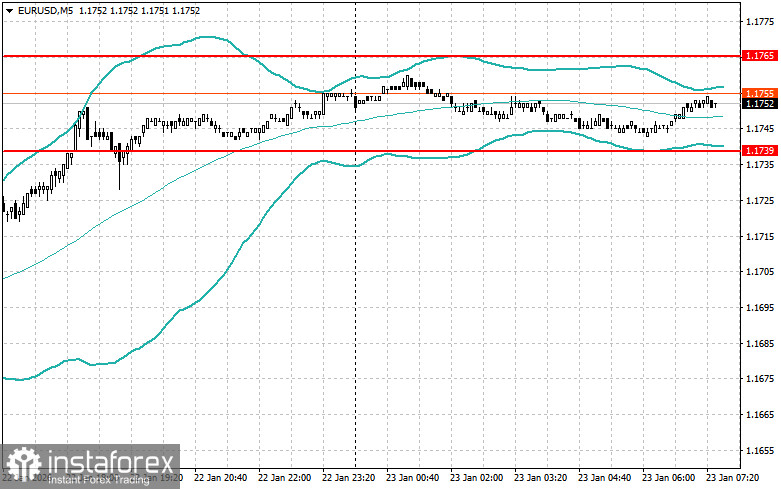Click the 1.1675 price scale value
Screen dimensions: 781x489
coord(760,378)
